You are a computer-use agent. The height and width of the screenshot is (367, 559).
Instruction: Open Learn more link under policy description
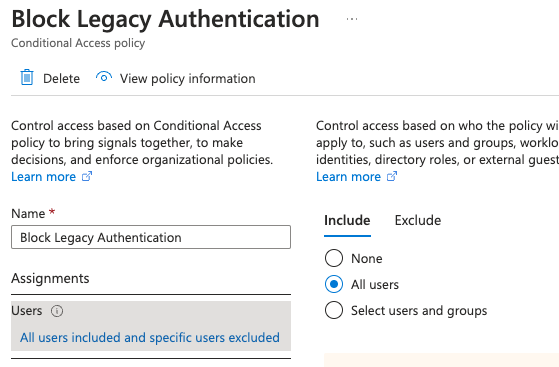coord(43,177)
